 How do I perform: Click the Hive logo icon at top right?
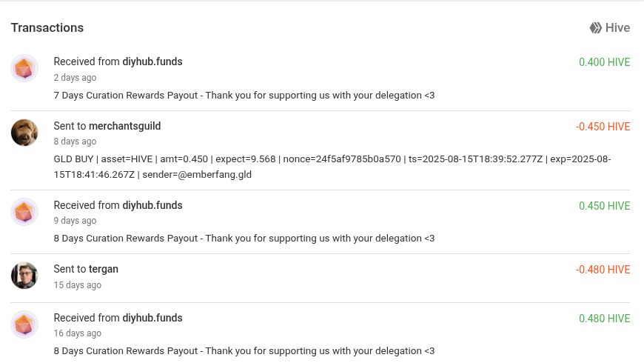click(x=596, y=28)
